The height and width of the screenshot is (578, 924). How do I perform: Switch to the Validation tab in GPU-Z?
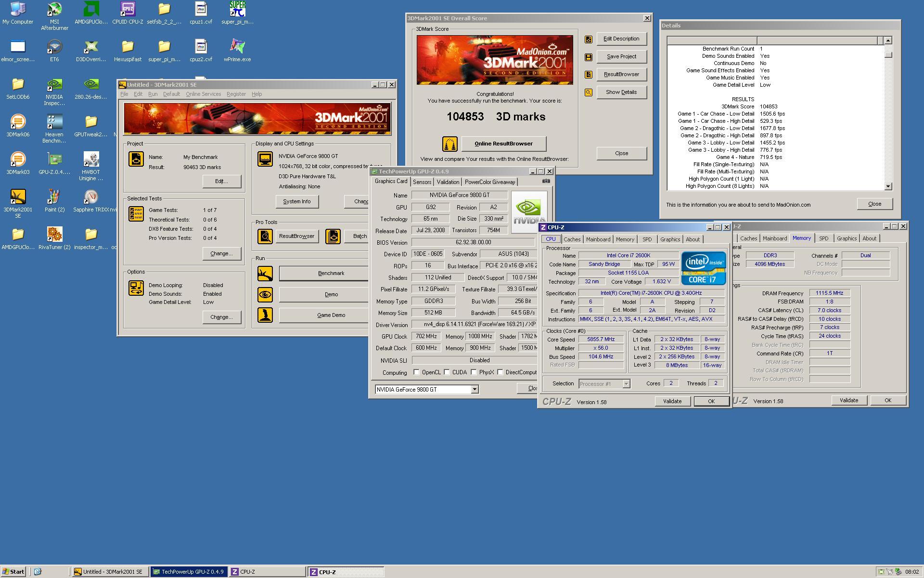448,182
